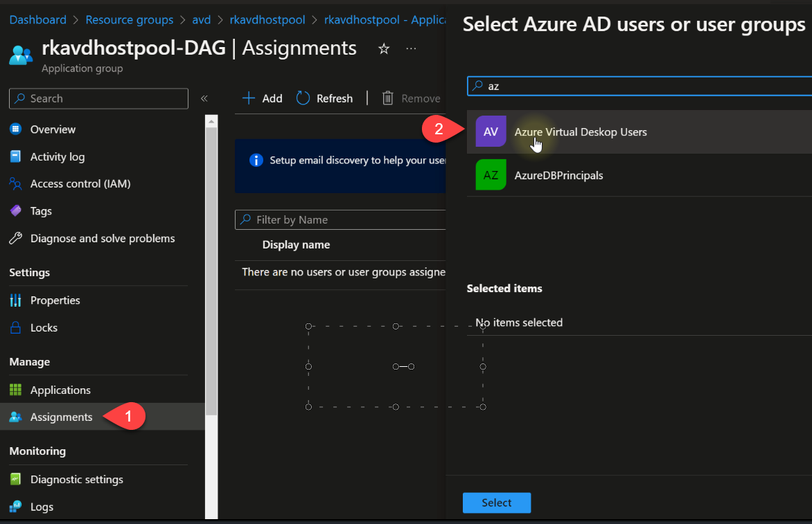The image size is (812, 524).
Task: Refresh the assignments list
Action: click(325, 98)
